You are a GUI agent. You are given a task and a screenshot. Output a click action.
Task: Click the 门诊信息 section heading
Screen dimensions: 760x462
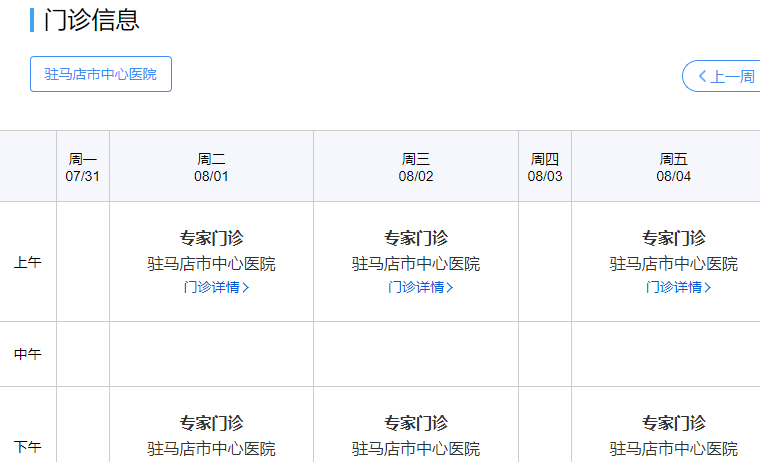(92, 19)
